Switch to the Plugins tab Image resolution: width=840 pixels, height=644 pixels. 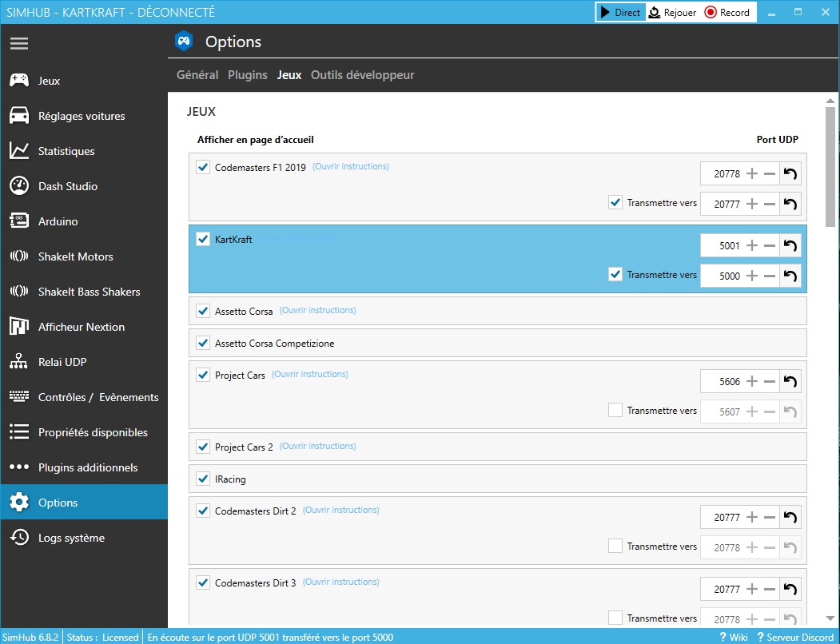pyautogui.click(x=248, y=75)
